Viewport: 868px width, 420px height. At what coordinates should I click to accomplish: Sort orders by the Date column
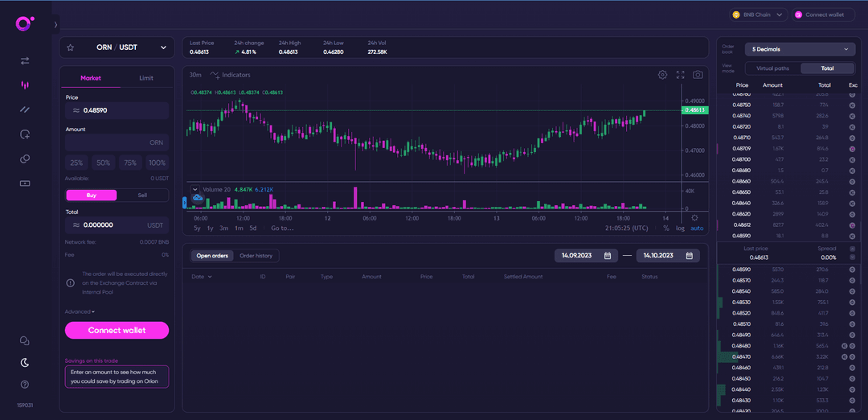pos(202,276)
